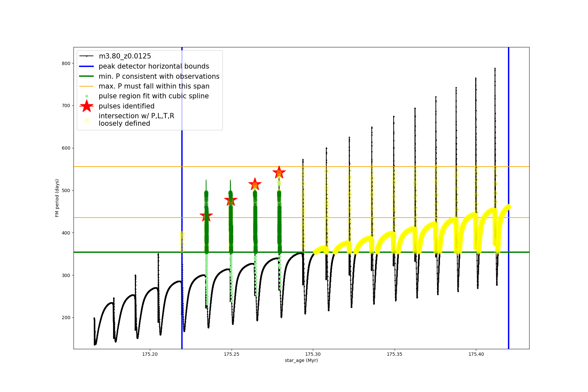Click the lowest red star pulse marker
The image size is (588, 392).
pyautogui.click(x=206, y=216)
